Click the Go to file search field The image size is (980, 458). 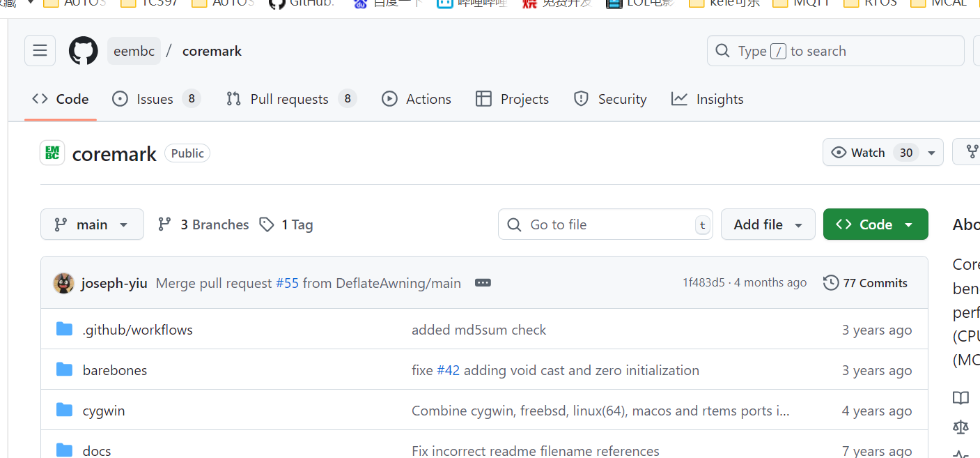coord(605,224)
